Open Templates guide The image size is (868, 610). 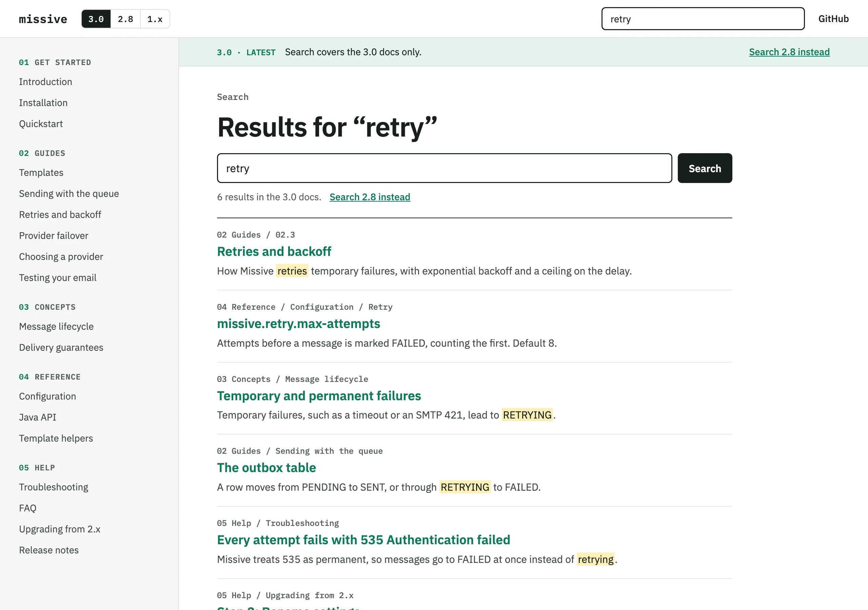pos(41,173)
